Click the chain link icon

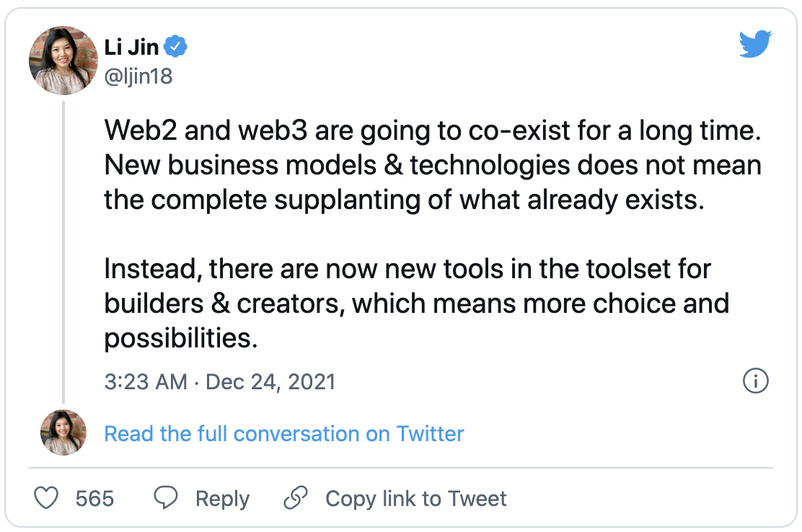pyautogui.click(x=296, y=498)
